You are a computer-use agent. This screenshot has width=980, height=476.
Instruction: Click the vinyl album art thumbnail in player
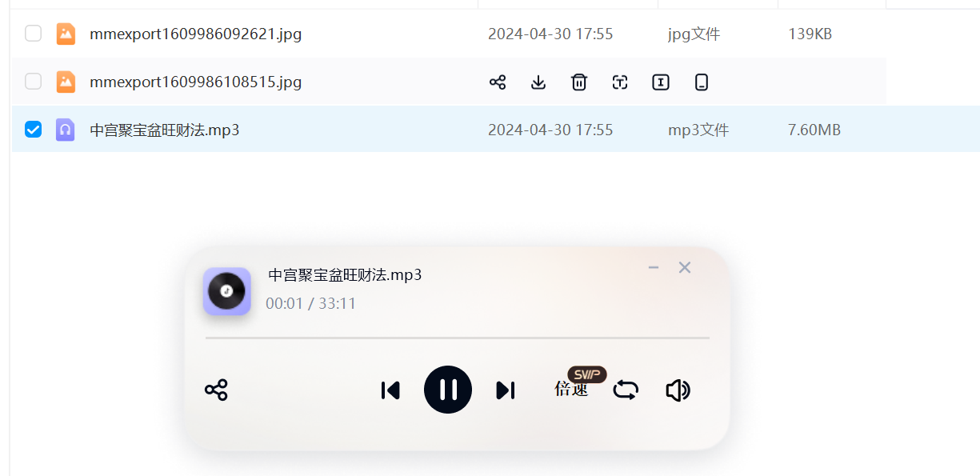pyautogui.click(x=226, y=291)
